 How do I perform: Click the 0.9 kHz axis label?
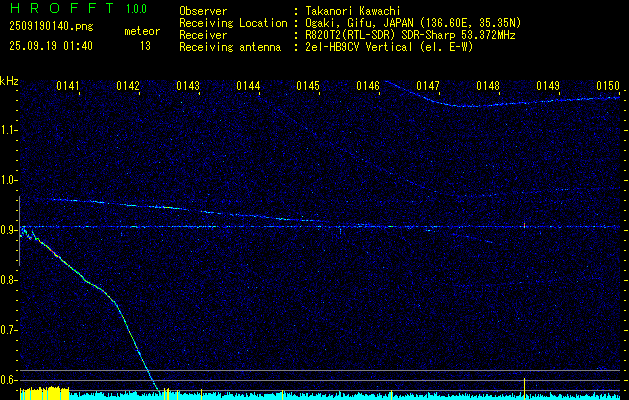(x=9, y=230)
